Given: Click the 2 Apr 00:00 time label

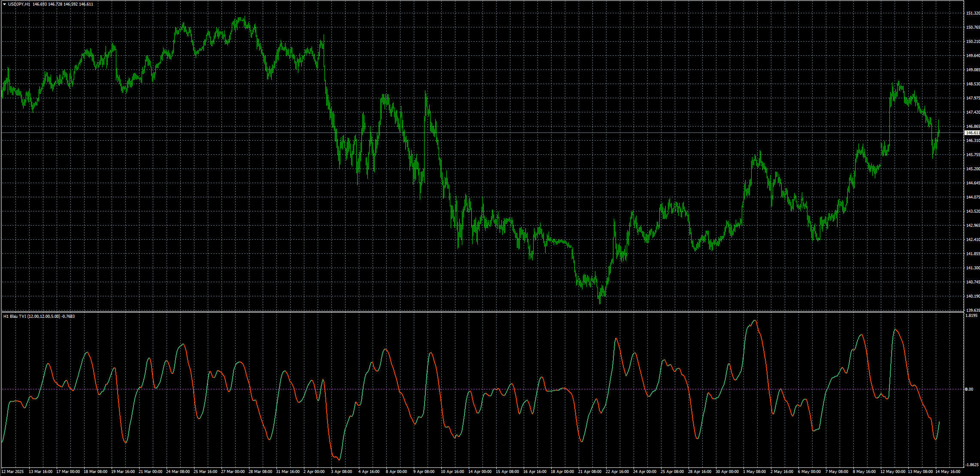Looking at the screenshot, I should tap(314, 472).
